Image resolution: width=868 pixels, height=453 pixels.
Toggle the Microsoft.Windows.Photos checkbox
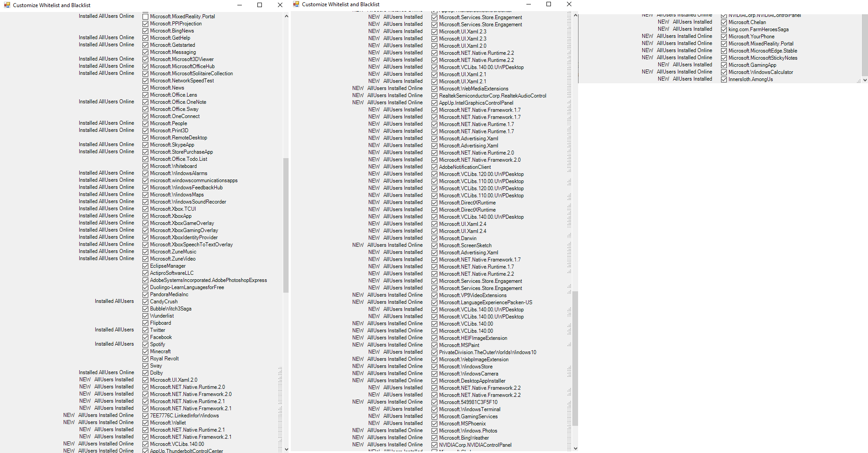point(434,431)
